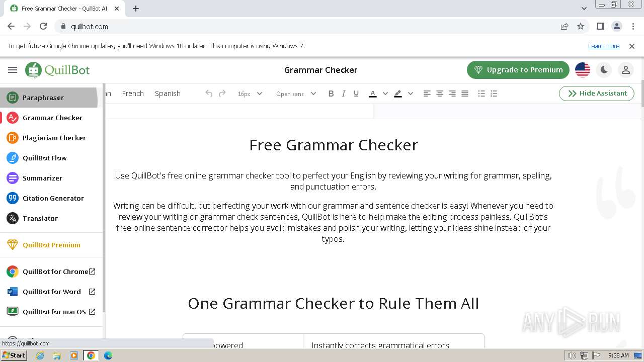Open Microsoft Edge from taskbar
Image resolution: width=644 pixels, height=362 pixels.
108,355
